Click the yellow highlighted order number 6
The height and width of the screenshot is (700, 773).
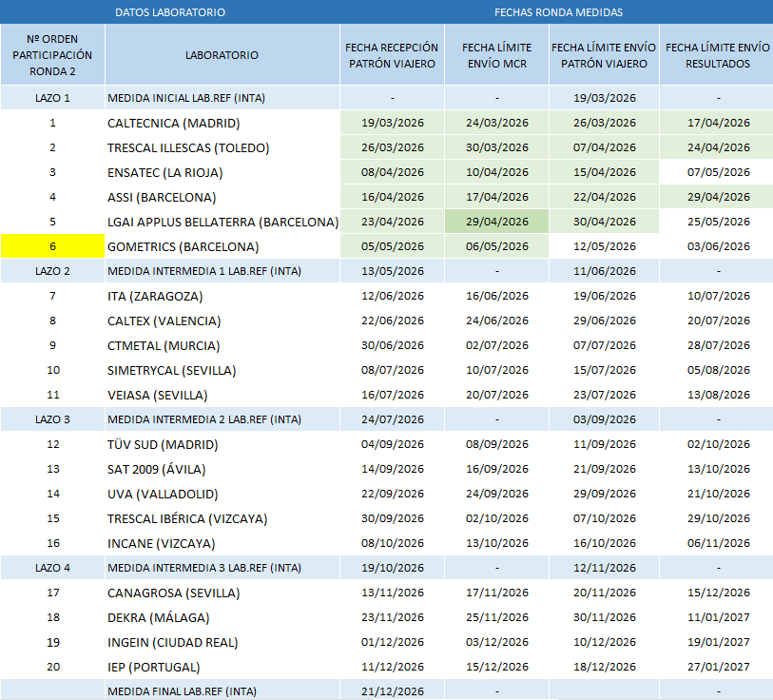click(52, 246)
